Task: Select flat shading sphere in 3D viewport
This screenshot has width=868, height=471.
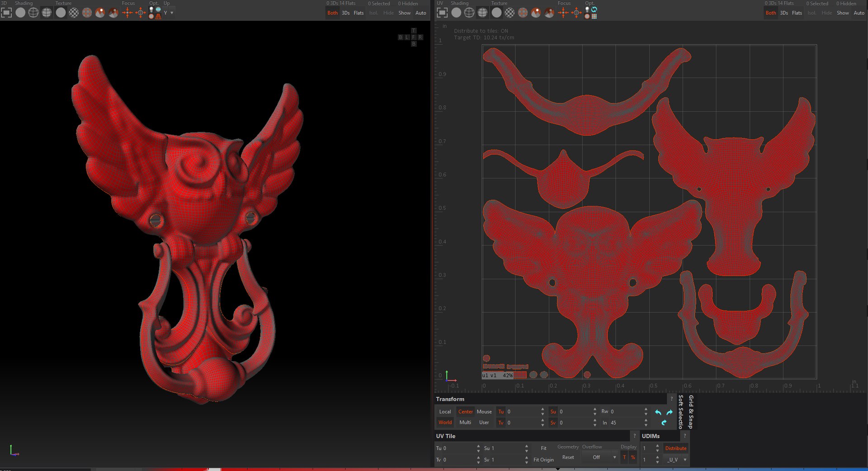Action: [20, 13]
